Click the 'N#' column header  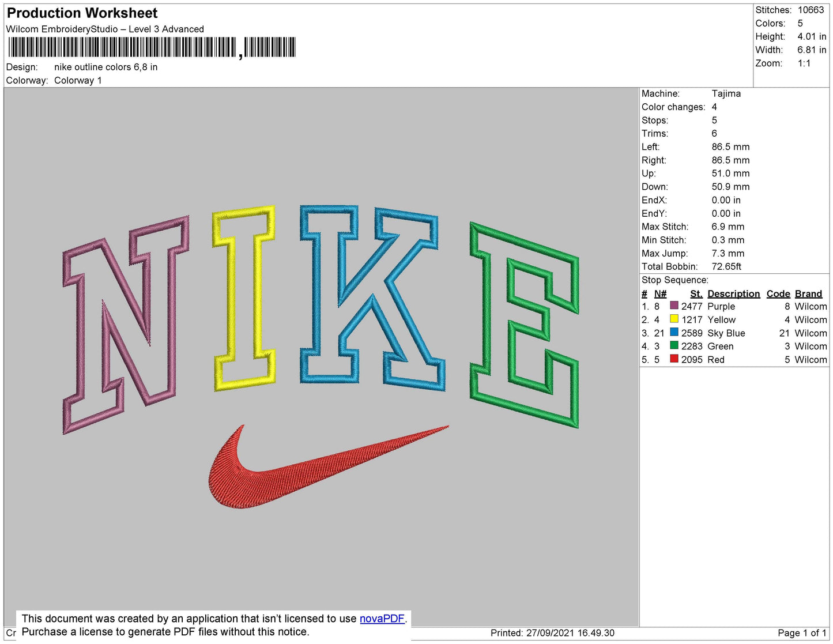click(x=661, y=293)
